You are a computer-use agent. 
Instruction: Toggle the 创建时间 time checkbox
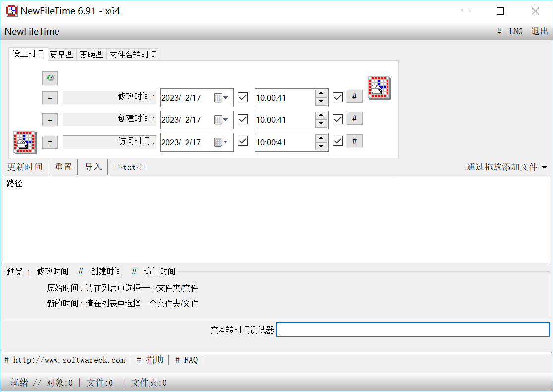click(338, 119)
